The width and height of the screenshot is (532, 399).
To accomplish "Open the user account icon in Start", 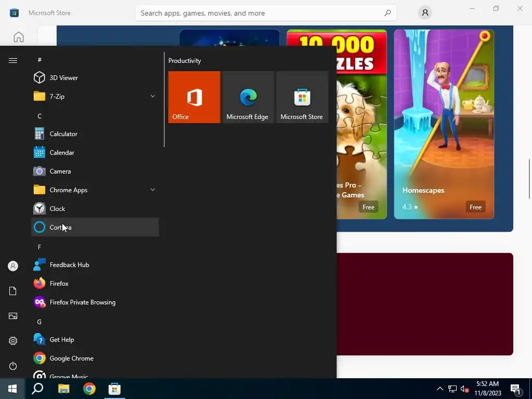I will (x=13, y=266).
